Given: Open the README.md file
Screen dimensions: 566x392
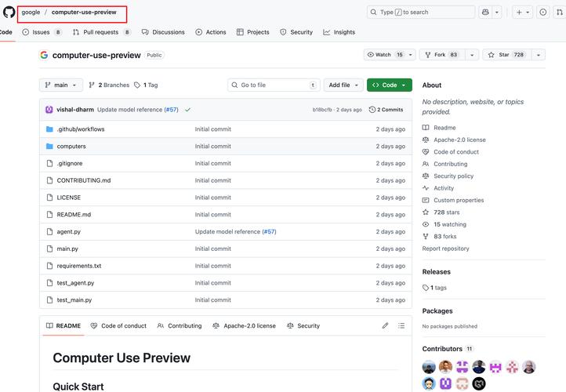Looking at the screenshot, I should click(74, 214).
